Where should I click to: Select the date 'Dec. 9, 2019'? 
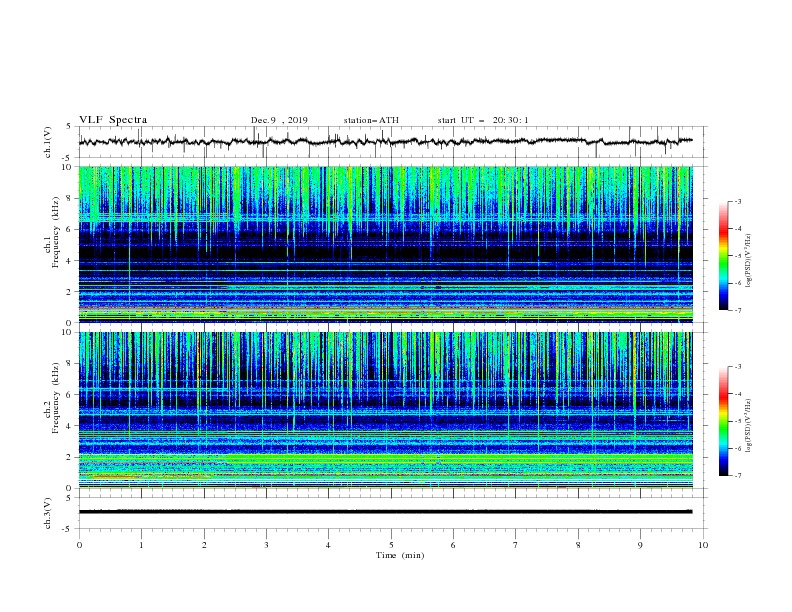pyautogui.click(x=279, y=120)
